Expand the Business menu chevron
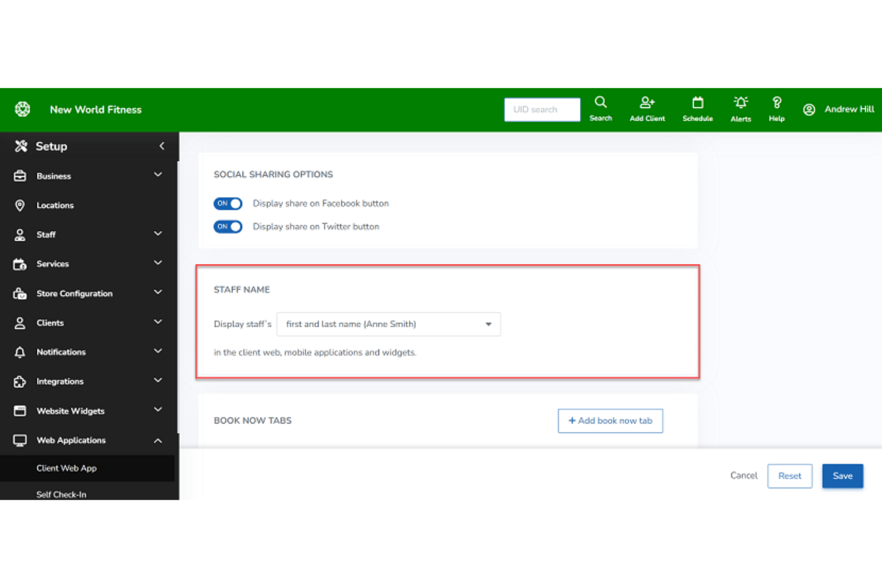This screenshot has width=882, height=588. (x=158, y=175)
